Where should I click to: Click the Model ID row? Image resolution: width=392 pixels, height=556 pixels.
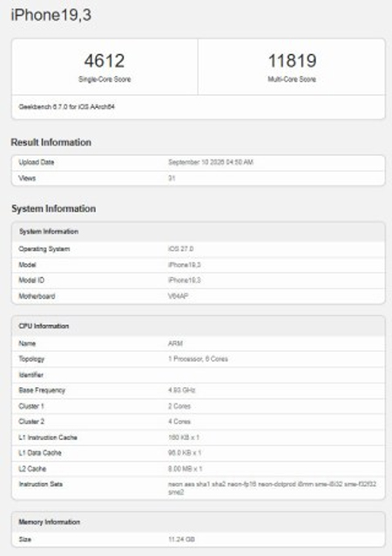(x=198, y=281)
